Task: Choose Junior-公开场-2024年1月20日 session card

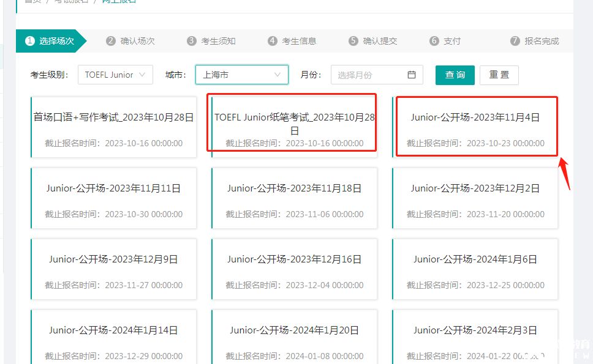Action: (294, 337)
